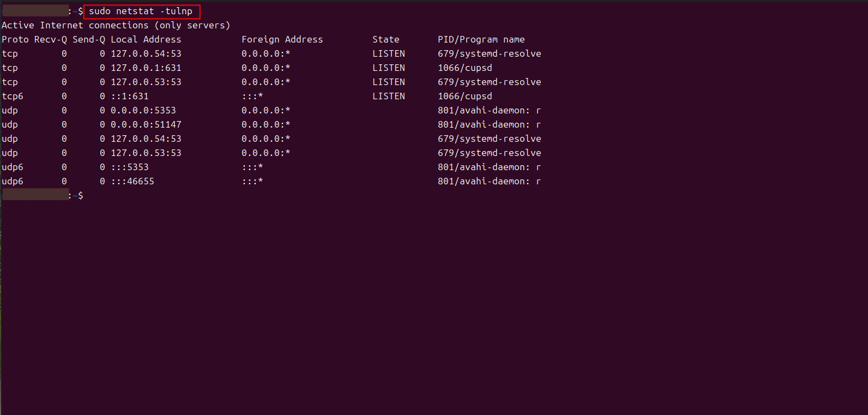868x415 pixels.
Task: Click the Foreign Address column header
Action: click(x=282, y=40)
